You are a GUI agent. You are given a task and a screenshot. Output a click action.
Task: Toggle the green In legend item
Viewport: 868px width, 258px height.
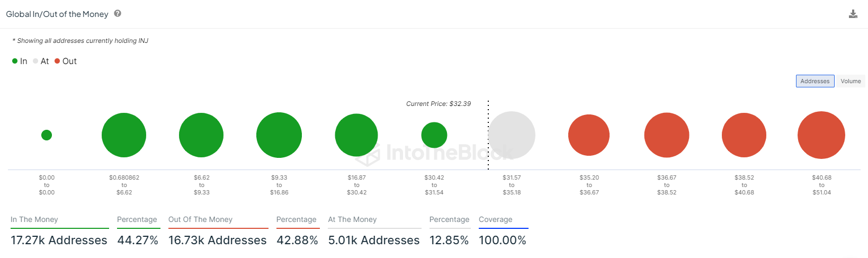click(x=20, y=61)
